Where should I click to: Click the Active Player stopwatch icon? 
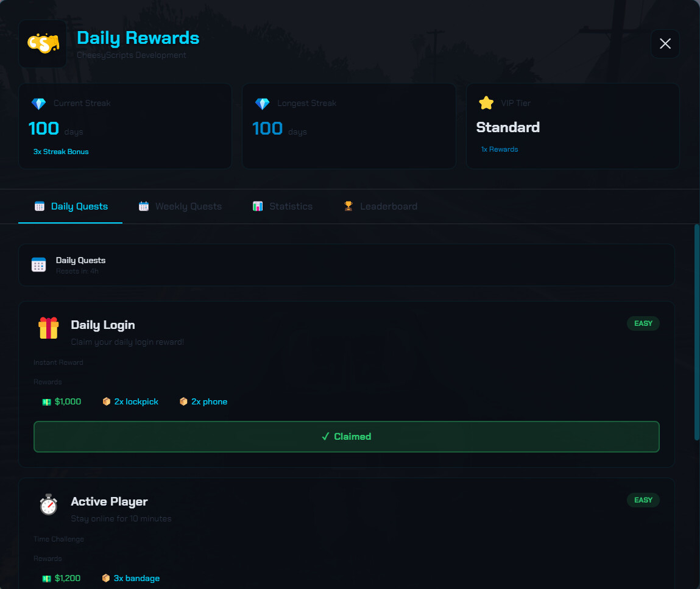point(48,505)
